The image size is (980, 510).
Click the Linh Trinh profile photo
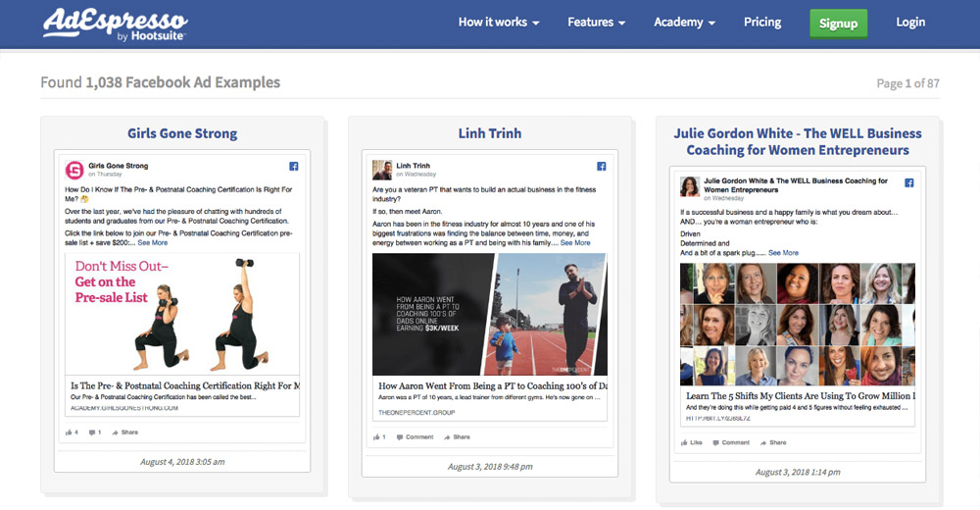coord(382,170)
